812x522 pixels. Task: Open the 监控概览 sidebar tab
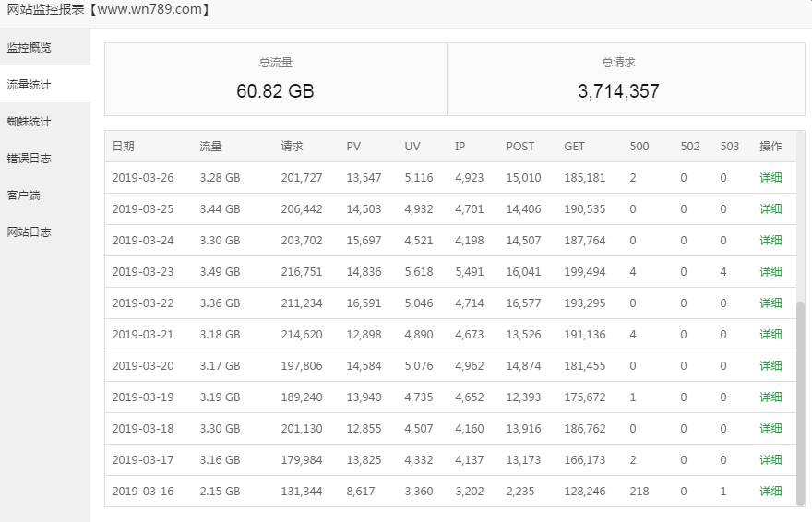(30, 47)
